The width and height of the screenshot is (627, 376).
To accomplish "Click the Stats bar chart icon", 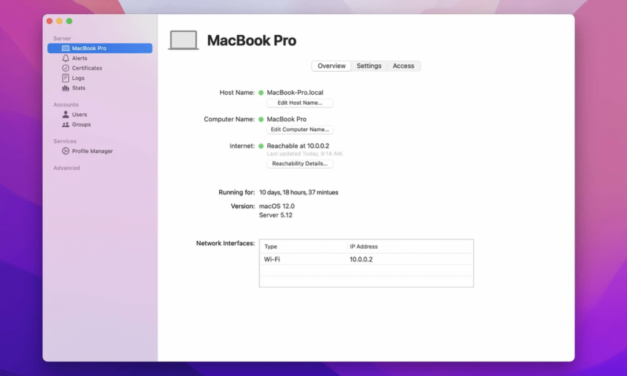I will coord(66,88).
